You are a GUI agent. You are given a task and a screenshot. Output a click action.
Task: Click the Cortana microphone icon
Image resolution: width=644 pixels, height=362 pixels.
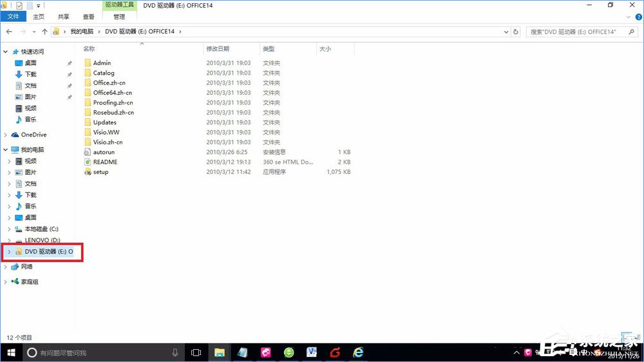175,352
